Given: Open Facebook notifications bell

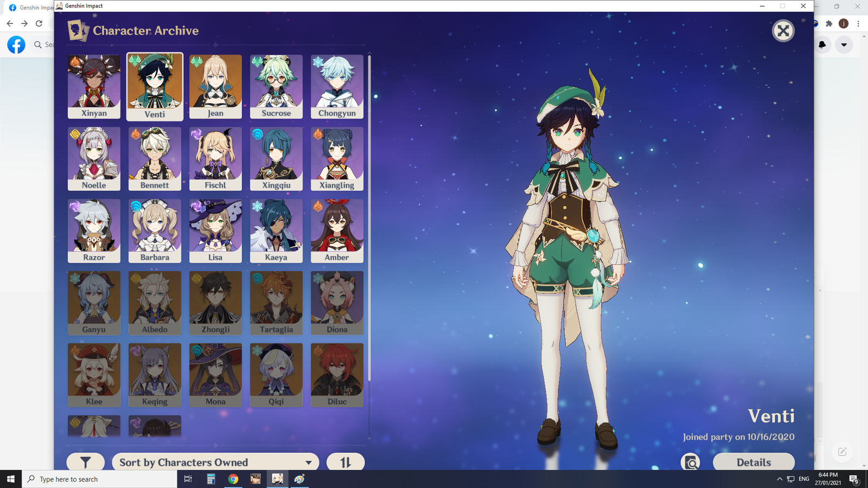Looking at the screenshot, I should click(822, 44).
